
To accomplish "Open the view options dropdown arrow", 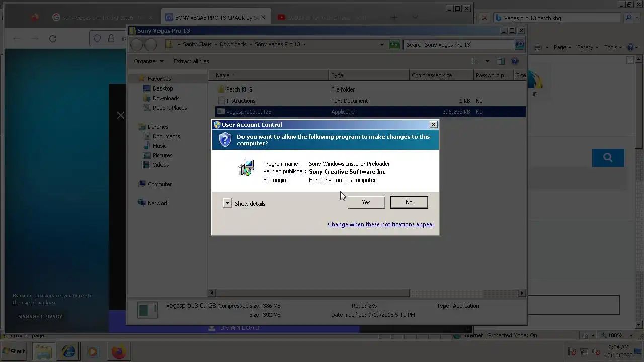I will click(487, 61).
